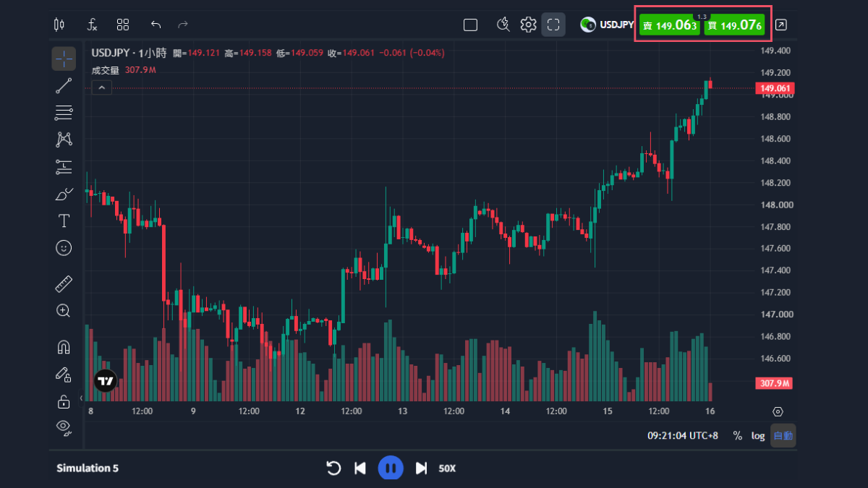
Task: Click the USDJPY 1小時 chart title
Action: (x=129, y=53)
